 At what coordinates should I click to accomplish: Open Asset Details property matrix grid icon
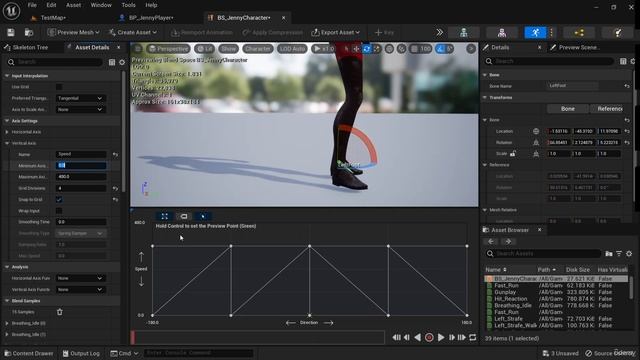pyautogui.click(x=112, y=62)
